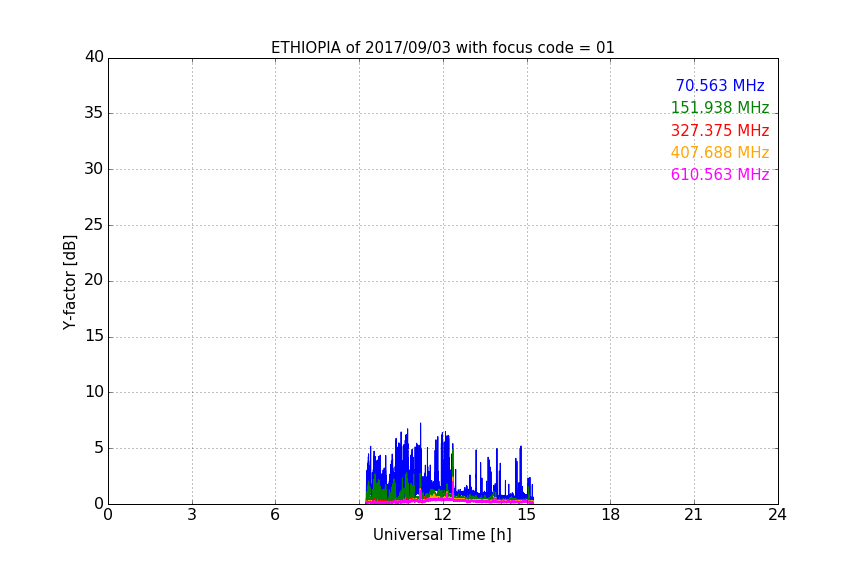Select the 407.688 MHz legend label

[x=720, y=152]
